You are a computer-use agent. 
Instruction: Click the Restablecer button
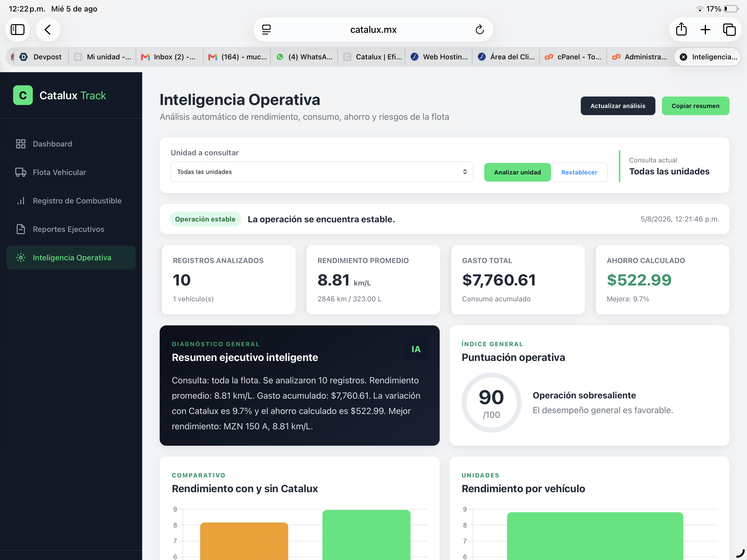[x=579, y=172]
